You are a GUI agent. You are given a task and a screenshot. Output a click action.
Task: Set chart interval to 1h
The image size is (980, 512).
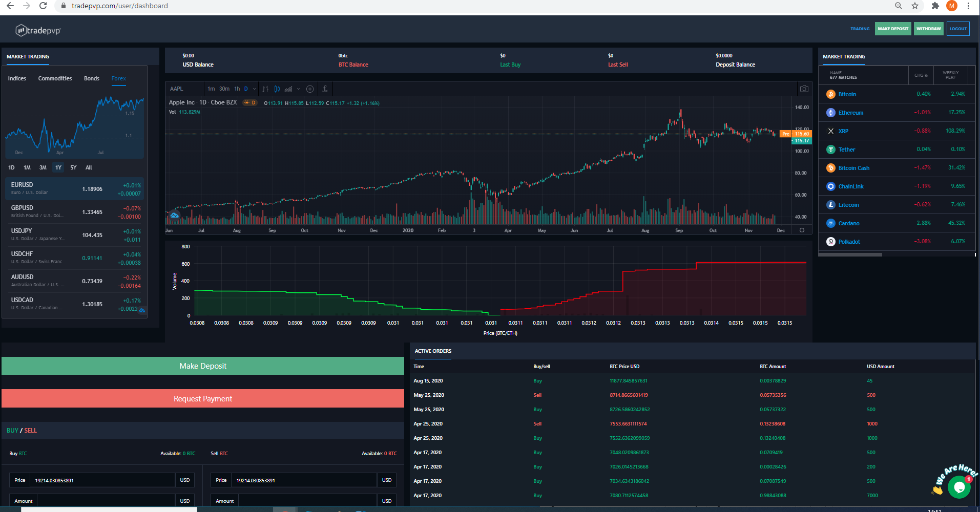pos(237,89)
